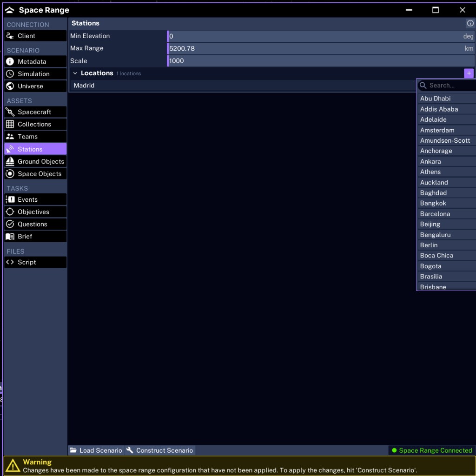Open the Client connection page
This screenshot has height=476, width=476.
[35, 36]
